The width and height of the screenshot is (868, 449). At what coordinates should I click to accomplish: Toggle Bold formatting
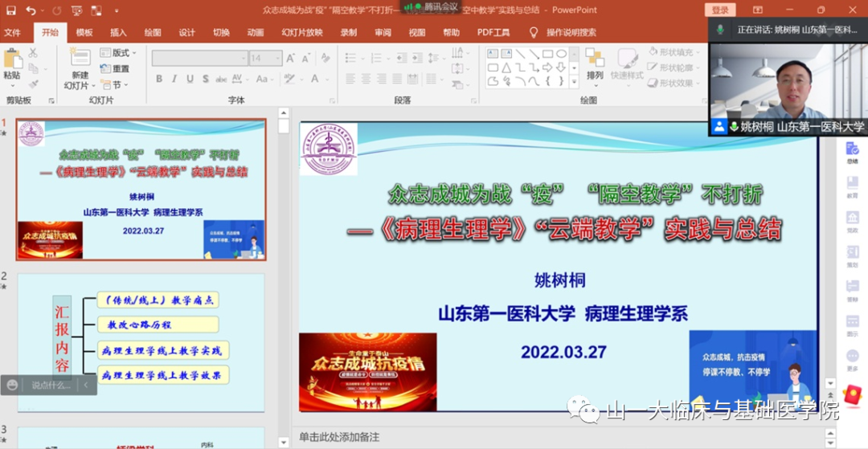159,79
